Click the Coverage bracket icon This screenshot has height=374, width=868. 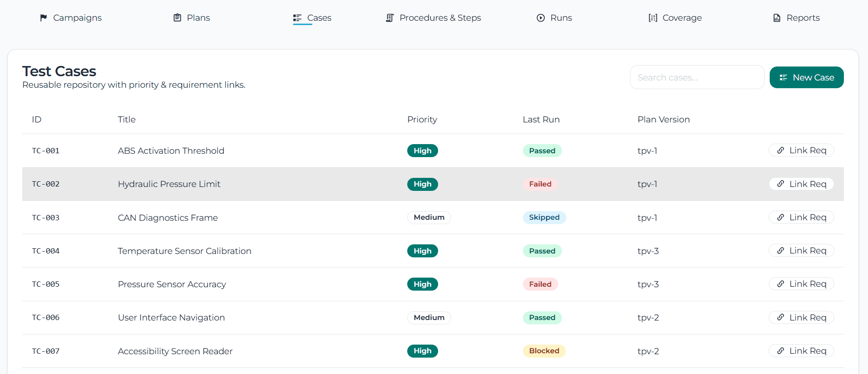tap(653, 18)
